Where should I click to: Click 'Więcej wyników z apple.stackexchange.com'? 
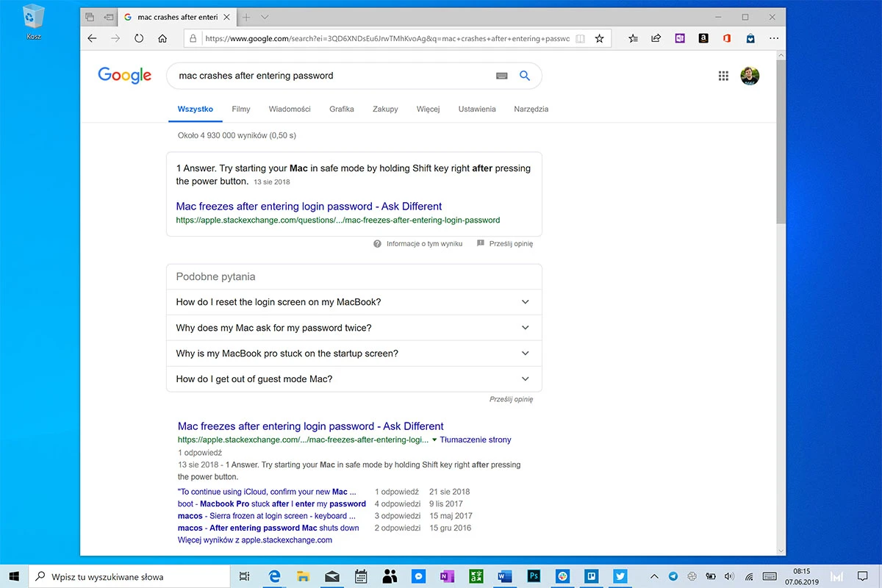255,539
